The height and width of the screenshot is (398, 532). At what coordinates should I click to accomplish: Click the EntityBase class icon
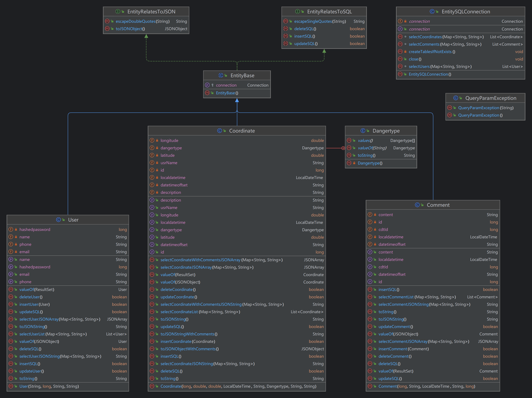(221, 75)
